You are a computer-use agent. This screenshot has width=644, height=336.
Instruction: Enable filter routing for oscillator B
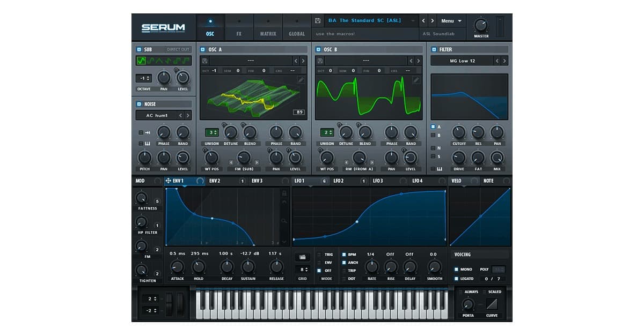tap(434, 134)
